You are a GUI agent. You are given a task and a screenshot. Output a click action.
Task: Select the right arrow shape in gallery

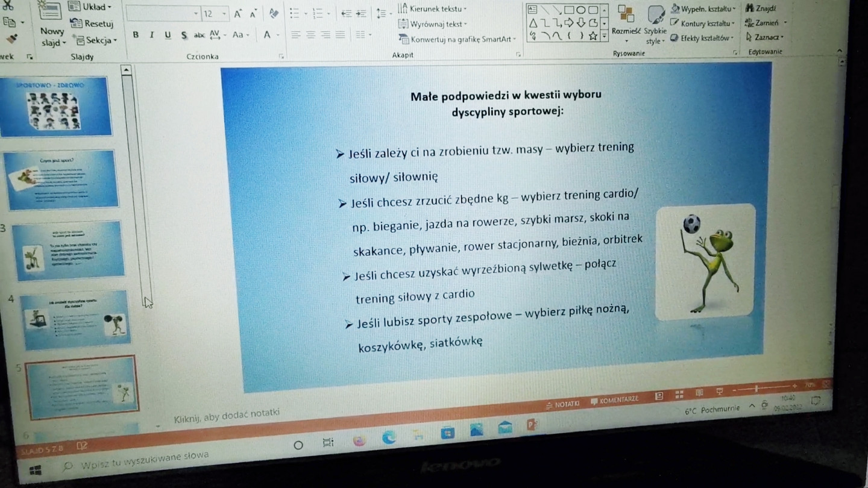568,23
